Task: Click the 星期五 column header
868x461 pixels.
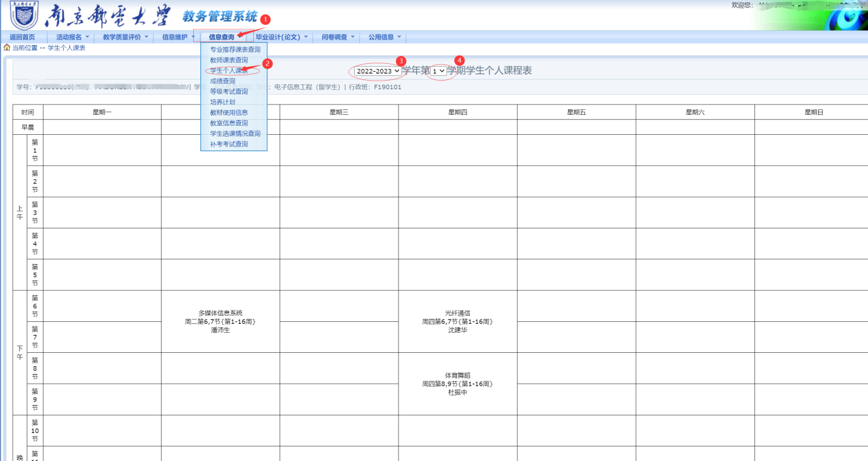Action: (576, 112)
